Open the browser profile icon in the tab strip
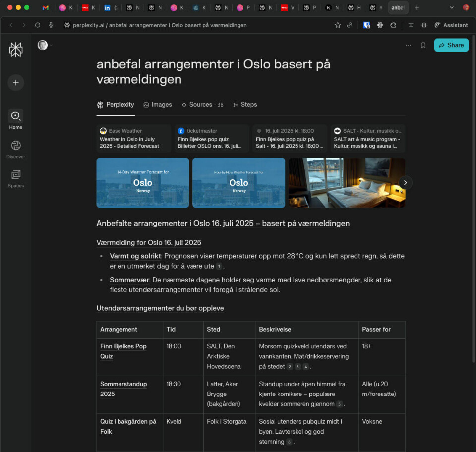476x452 pixels. (466, 8)
